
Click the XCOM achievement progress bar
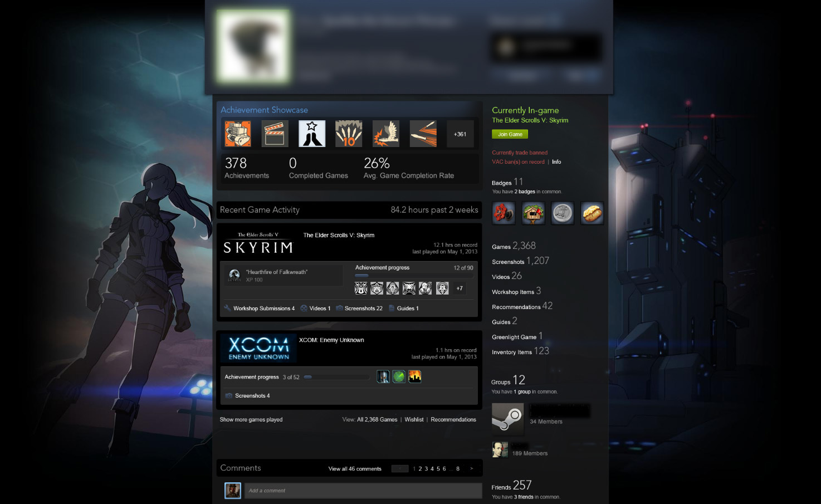(336, 377)
